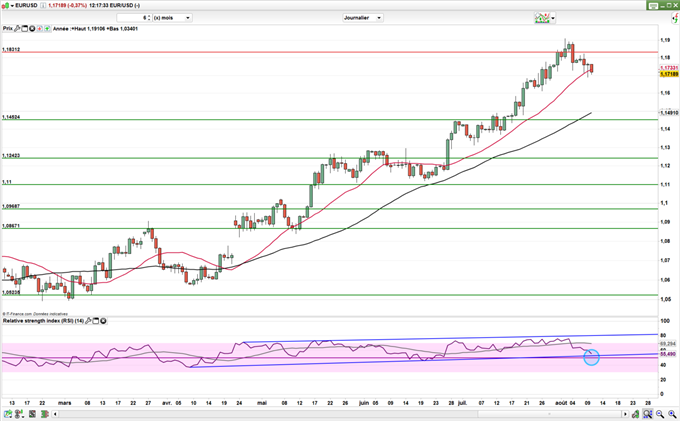The image size is (680, 421).
Task: Click the yellow current price label 1,17189
Action: pyautogui.click(x=669, y=74)
